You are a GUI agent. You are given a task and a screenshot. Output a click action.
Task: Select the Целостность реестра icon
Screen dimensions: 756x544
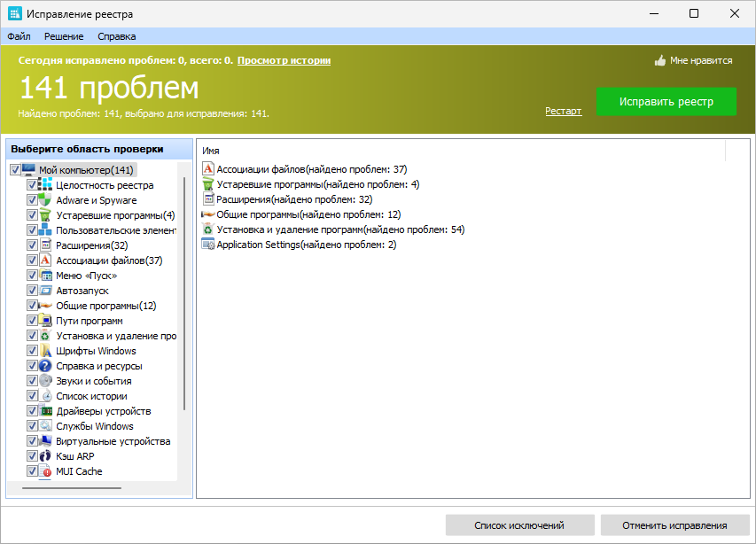click(x=43, y=184)
